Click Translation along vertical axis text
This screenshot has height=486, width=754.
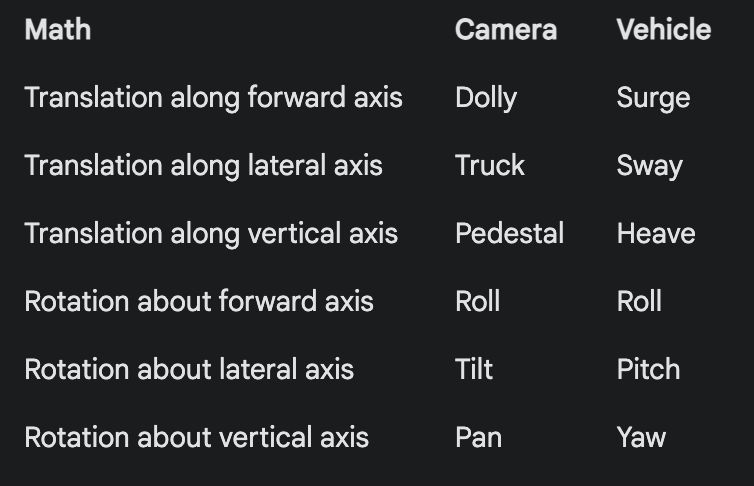click(x=211, y=234)
